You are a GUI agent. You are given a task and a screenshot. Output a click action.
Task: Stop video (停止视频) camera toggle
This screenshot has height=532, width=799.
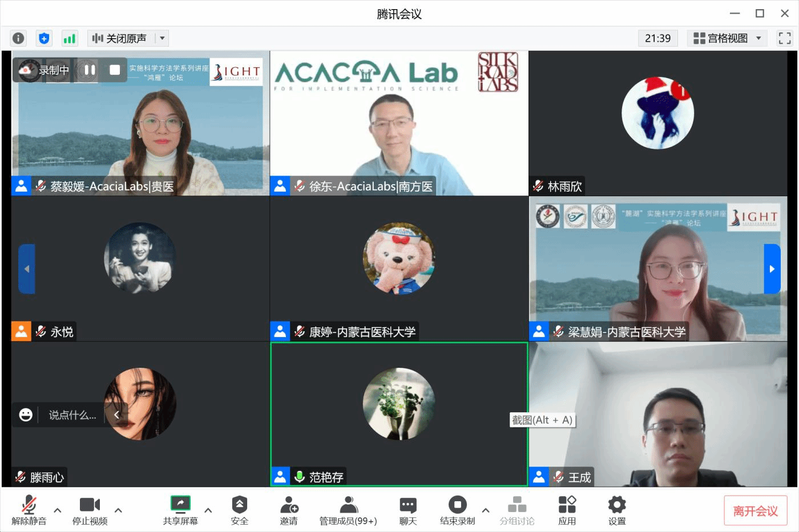[90, 510]
